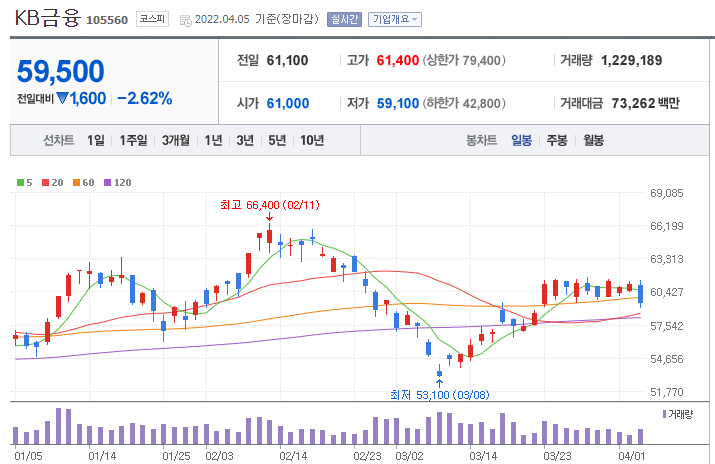Click the 04/01 date axis label
The width and height of the screenshot is (715, 464).
[632, 456]
